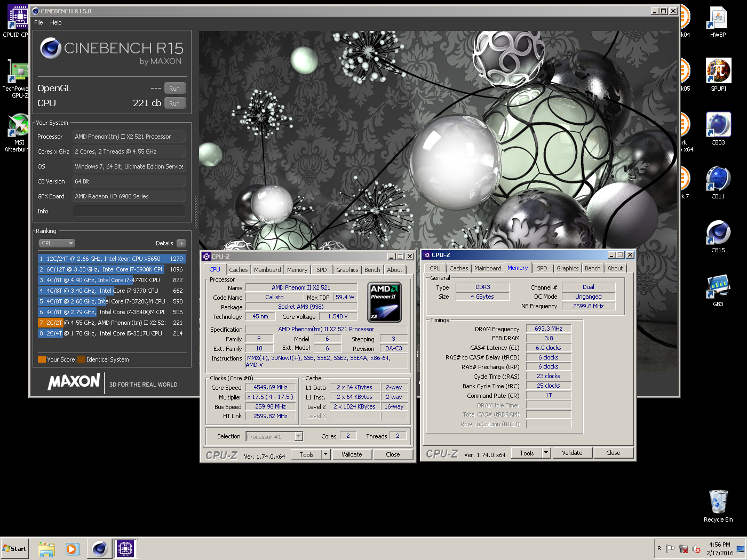The height and width of the screenshot is (560, 747).
Task: Open Caches tab in left CPU-Z window
Action: coord(239,270)
